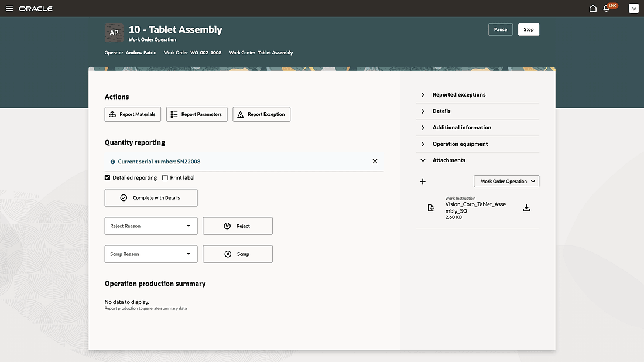Click the AP operation avatar badge
The width and height of the screenshot is (644, 362).
point(114,33)
